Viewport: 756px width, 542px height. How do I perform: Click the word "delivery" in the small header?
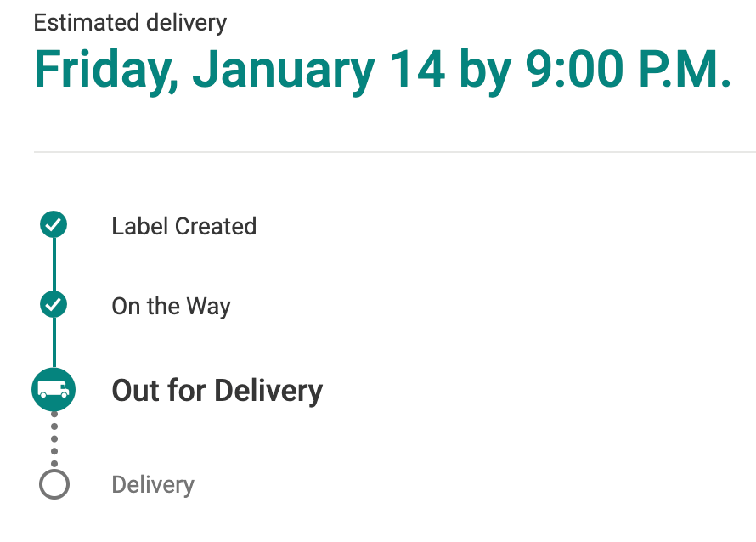(x=187, y=22)
